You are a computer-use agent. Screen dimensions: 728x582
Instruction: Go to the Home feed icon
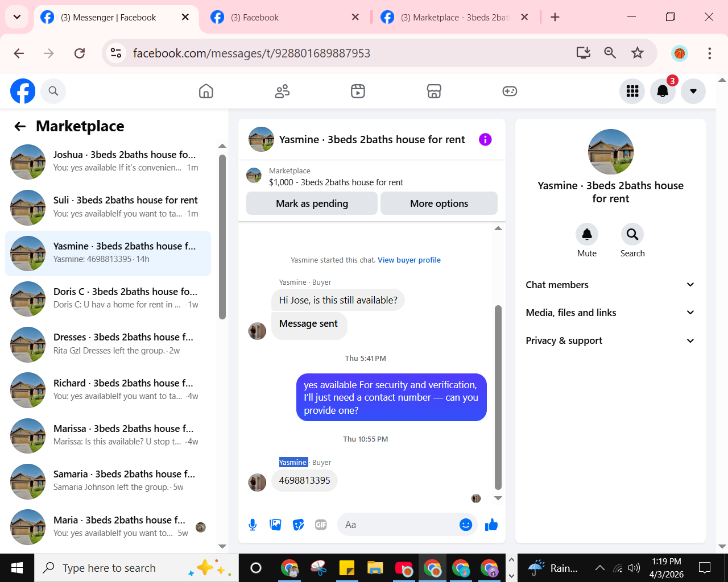[x=206, y=91]
